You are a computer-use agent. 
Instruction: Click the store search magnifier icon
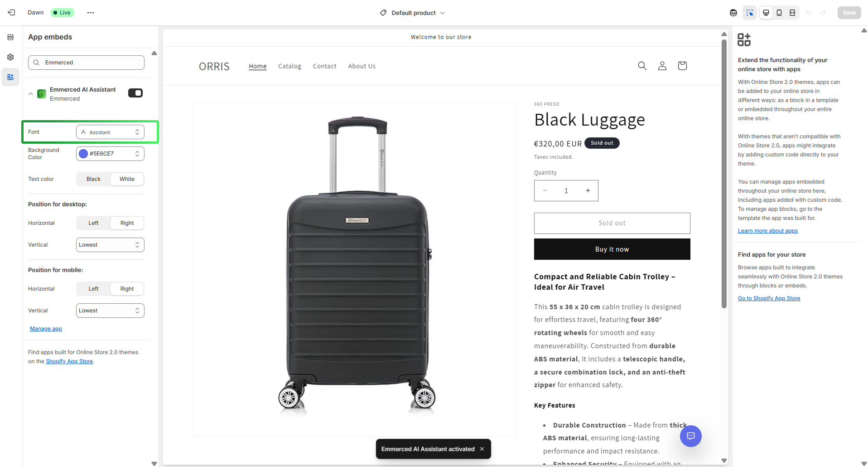point(642,66)
